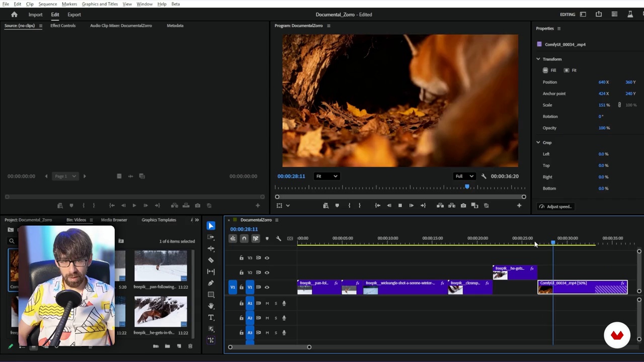The height and width of the screenshot is (362, 644).
Task: Open timeline display settings wrench
Action: (279, 239)
